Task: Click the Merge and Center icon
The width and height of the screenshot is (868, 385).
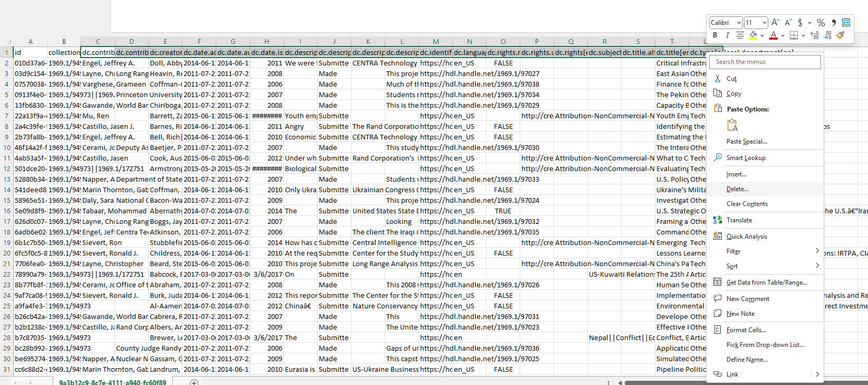Action: click(846, 22)
